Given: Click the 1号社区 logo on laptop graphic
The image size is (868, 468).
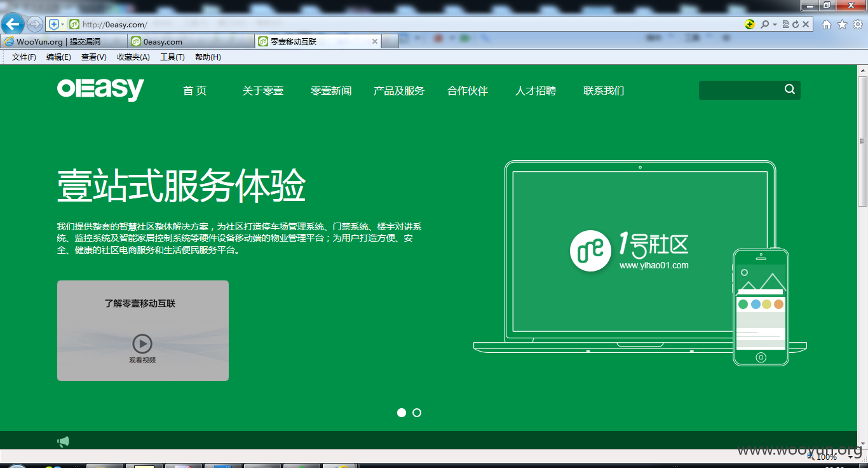Looking at the screenshot, I should (629, 251).
